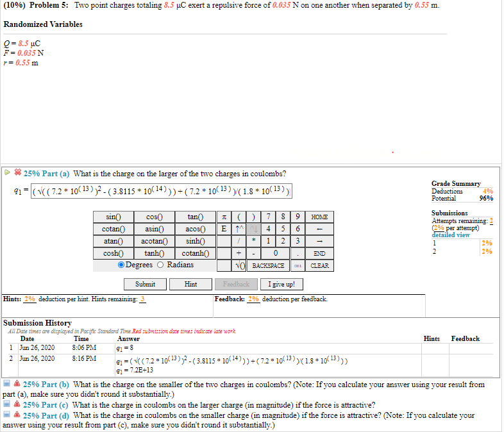Select the Degrees radio button
This screenshot has height=432, width=504.
tap(121, 265)
